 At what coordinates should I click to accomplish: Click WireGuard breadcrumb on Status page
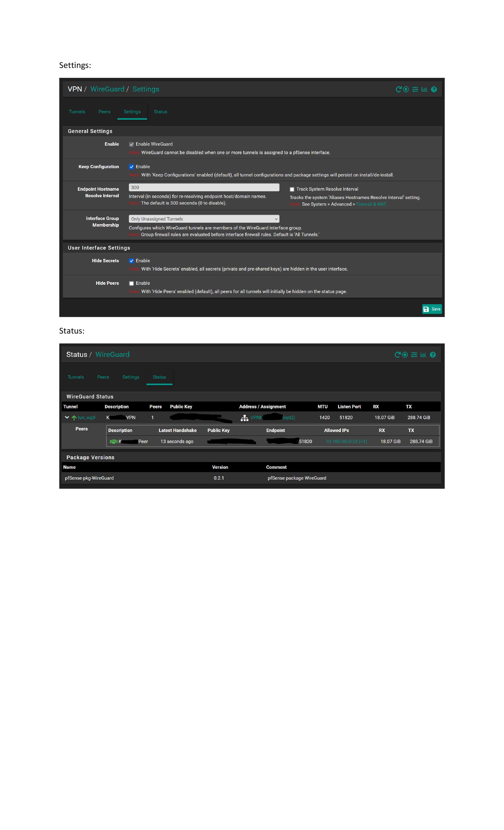(112, 355)
